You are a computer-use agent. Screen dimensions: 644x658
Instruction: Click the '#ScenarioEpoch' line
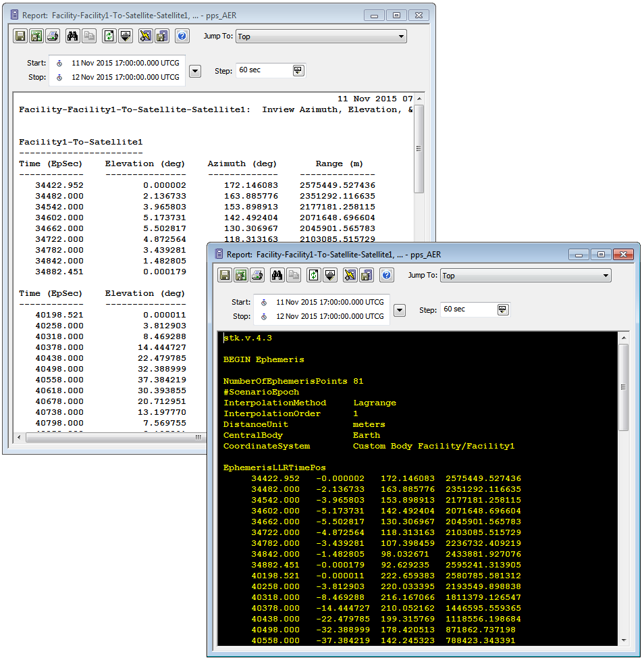point(261,392)
